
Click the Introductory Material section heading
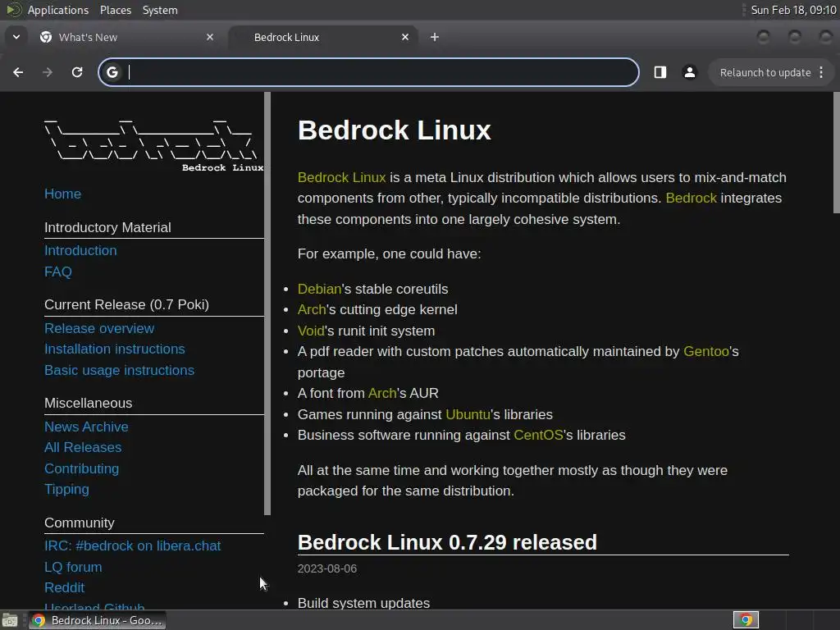[107, 228]
